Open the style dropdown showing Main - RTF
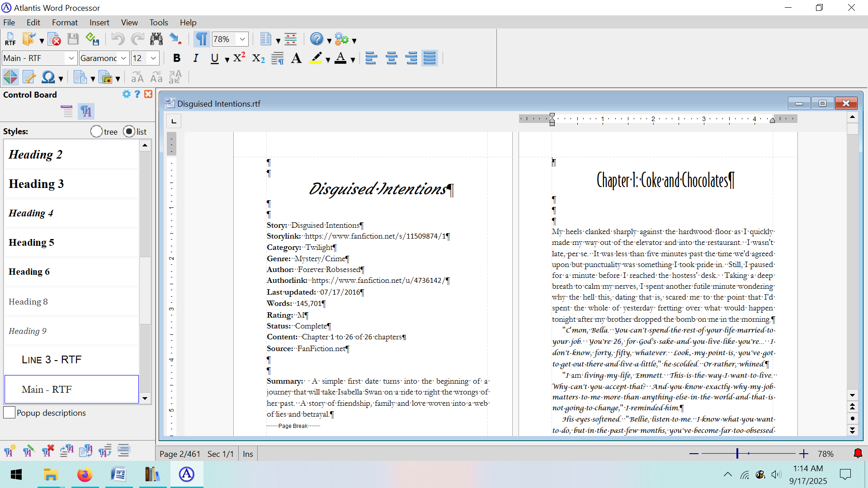 [x=71, y=58]
